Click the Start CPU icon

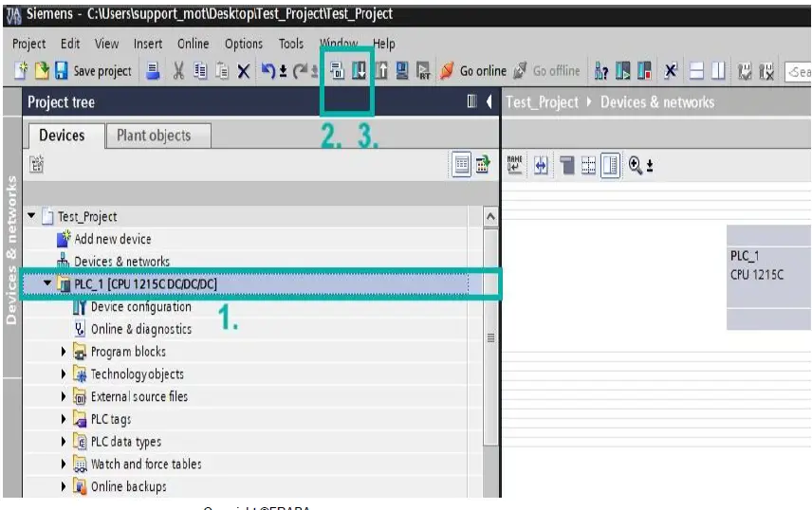tap(622, 71)
